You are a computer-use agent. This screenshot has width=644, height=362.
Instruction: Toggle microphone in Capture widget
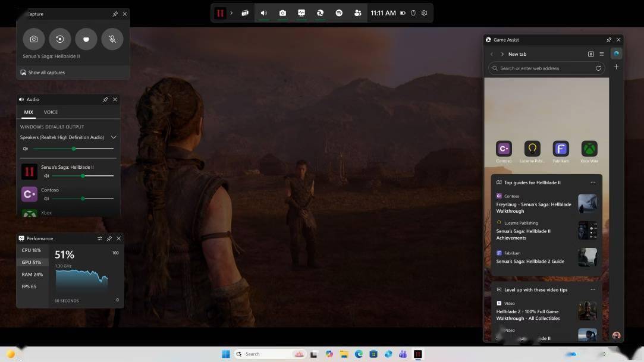click(x=112, y=39)
